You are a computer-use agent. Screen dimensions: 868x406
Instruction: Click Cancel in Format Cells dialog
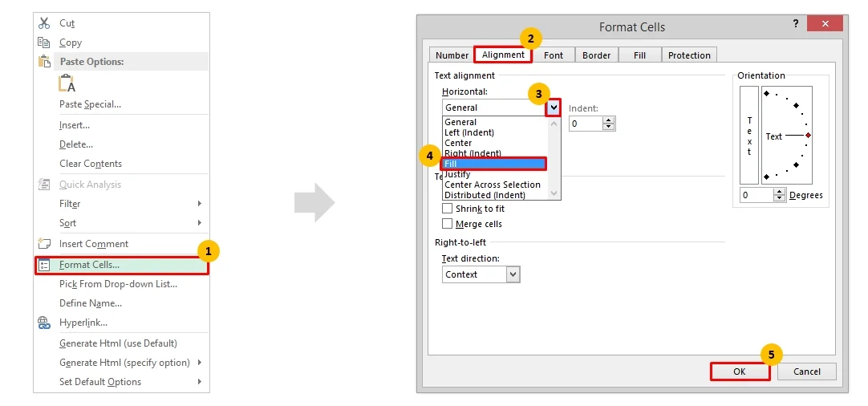(806, 371)
